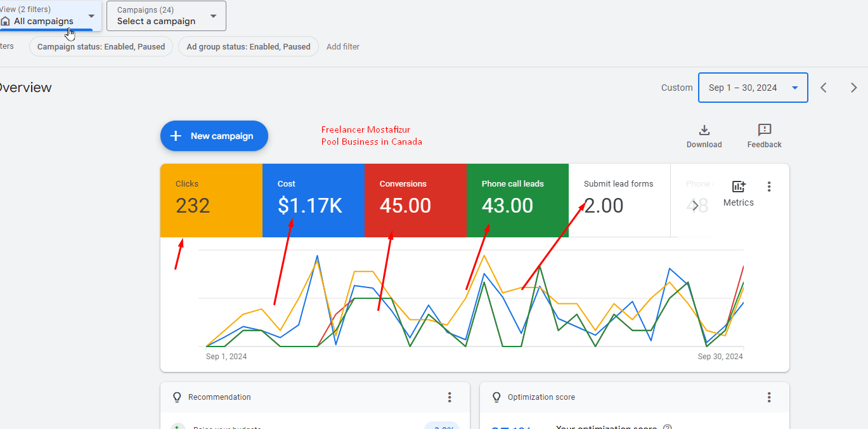Select the orange Clicks metric tile
Image resolution: width=868 pixels, height=429 pixels.
211,201
